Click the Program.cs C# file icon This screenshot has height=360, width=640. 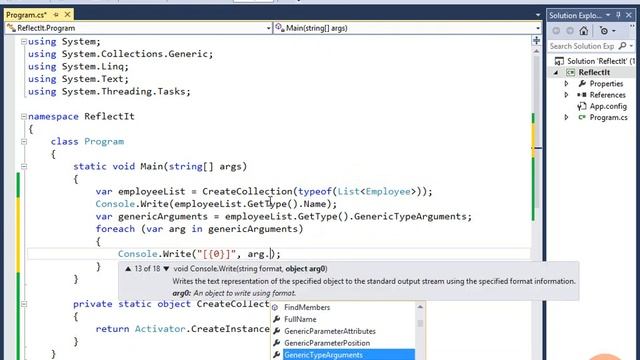pyautogui.click(x=582, y=117)
